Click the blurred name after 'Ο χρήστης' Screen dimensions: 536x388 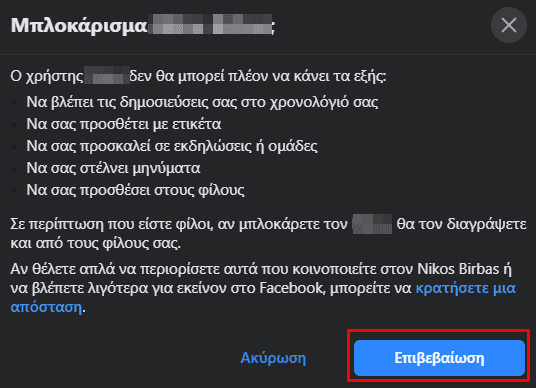click(107, 76)
